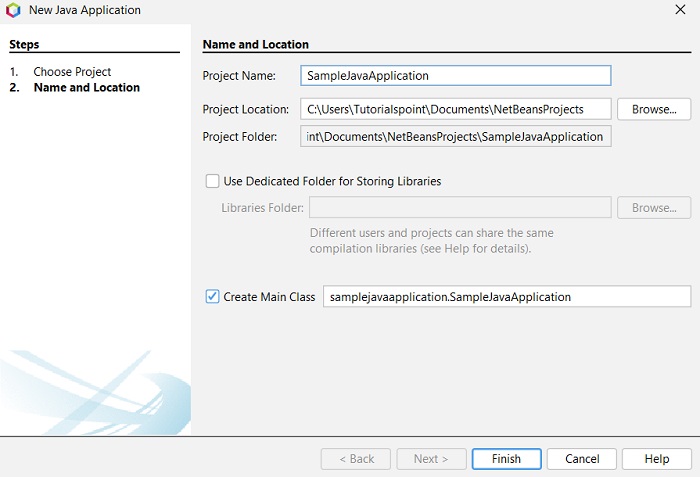This screenshot has height=477, width=700.
Task: Select the 'Choose Project' step
Action: 72,71
